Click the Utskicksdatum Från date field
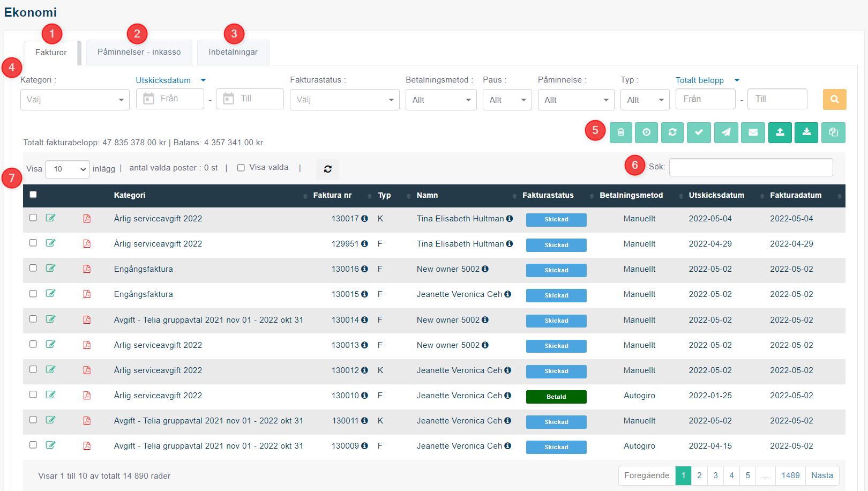The width and height of the screenshot is (868, 491). pos(170,99)
